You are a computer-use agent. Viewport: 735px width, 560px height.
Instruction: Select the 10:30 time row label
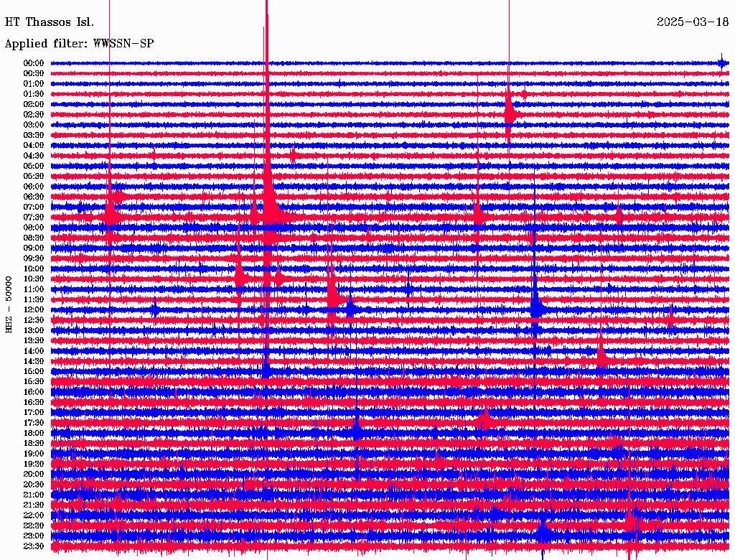point(34,279)
